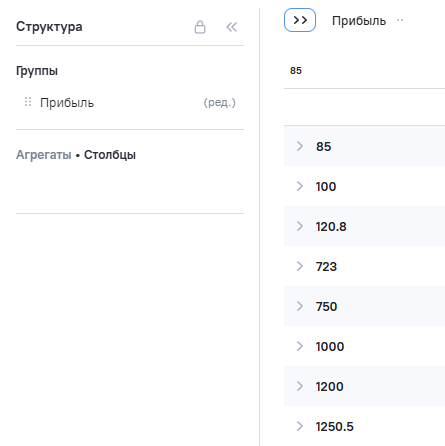
Task: Open the options dots next to Прибыль header
Action: coord(400,20)
